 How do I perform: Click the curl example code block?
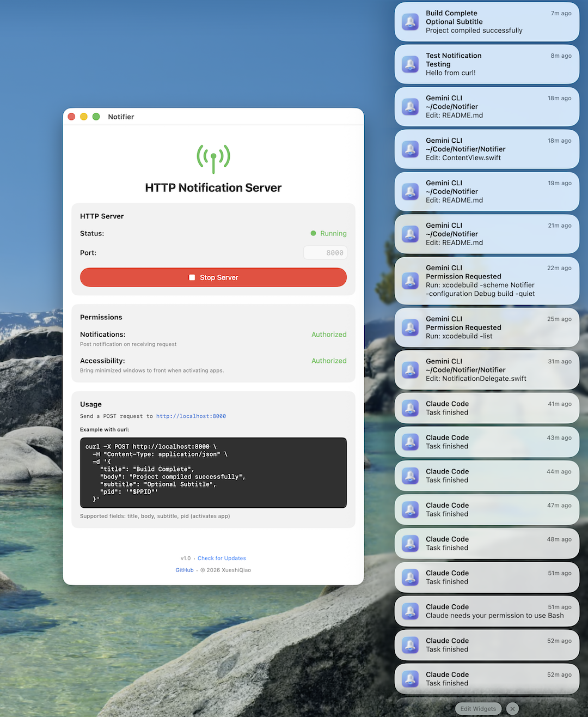pyautogui.click(x=213, y=472)
